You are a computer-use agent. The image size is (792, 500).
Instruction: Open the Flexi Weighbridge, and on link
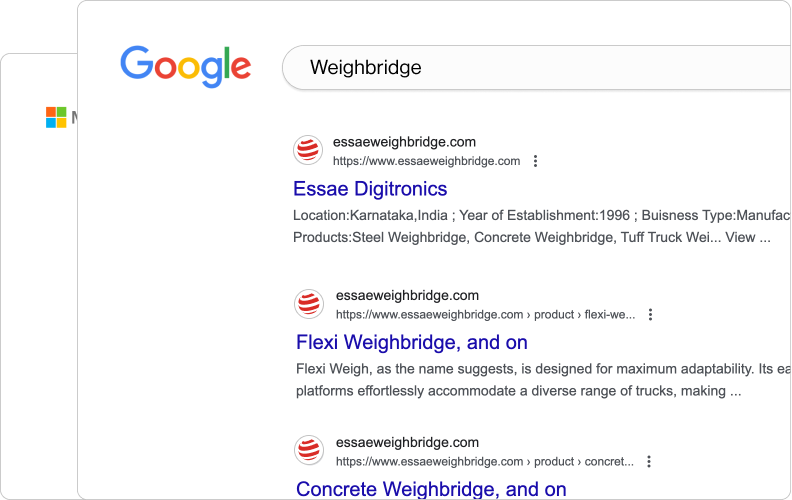point(412,342)
